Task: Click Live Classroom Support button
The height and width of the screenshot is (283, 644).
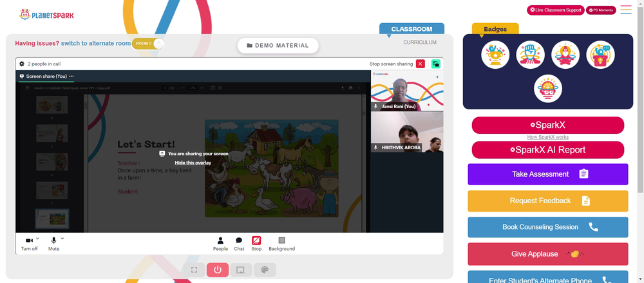Action: pos(555,10)
